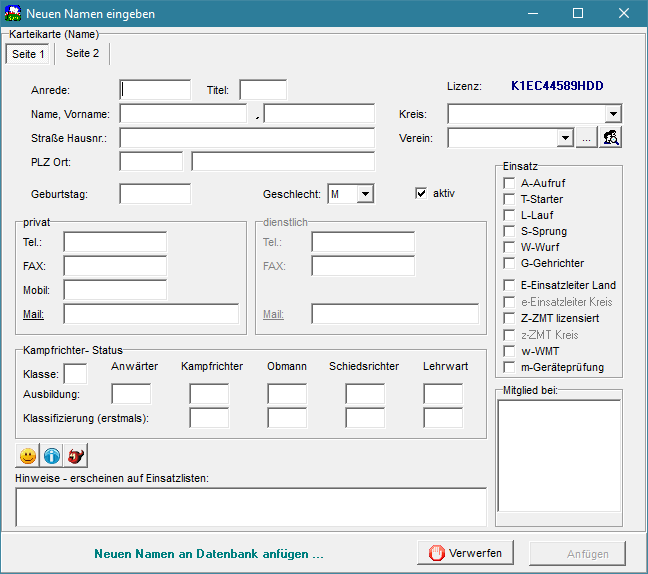Discard entry with Verwerfen button
Viewport: 648px width, 574px height.
[465, 553]
